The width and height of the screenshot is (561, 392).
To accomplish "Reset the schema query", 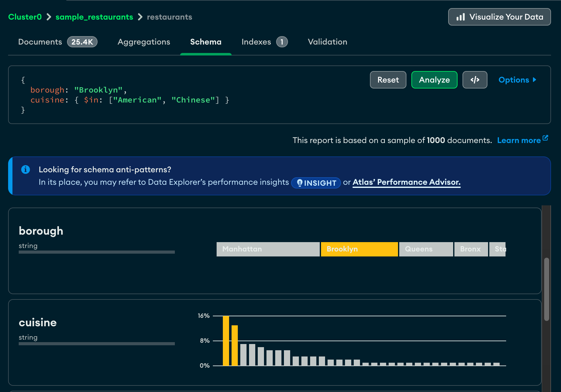I will coord(388,80).
